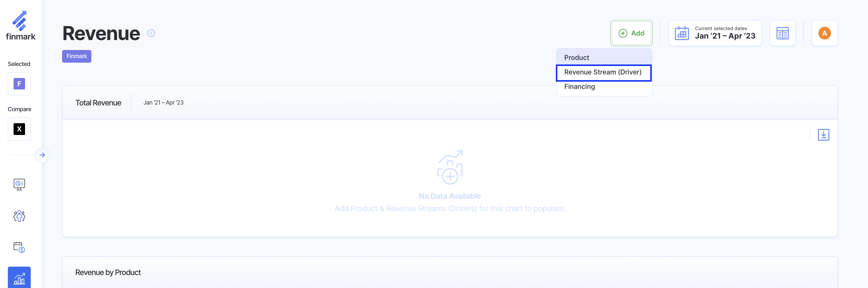Click the Finmark logo
Screen dimensions: 868x288
[21, 26]
